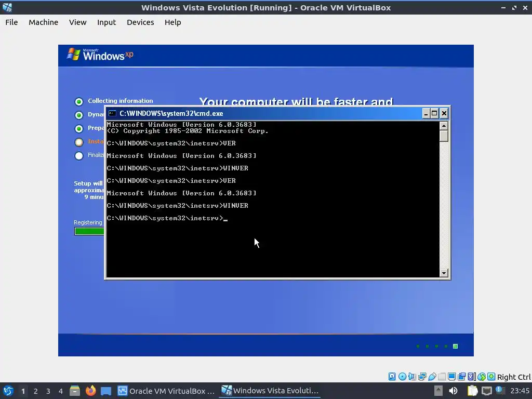Screen dimensions: 532x399
Task: Open the File menu
Action: pyautogui.click(x=11, y=22)
